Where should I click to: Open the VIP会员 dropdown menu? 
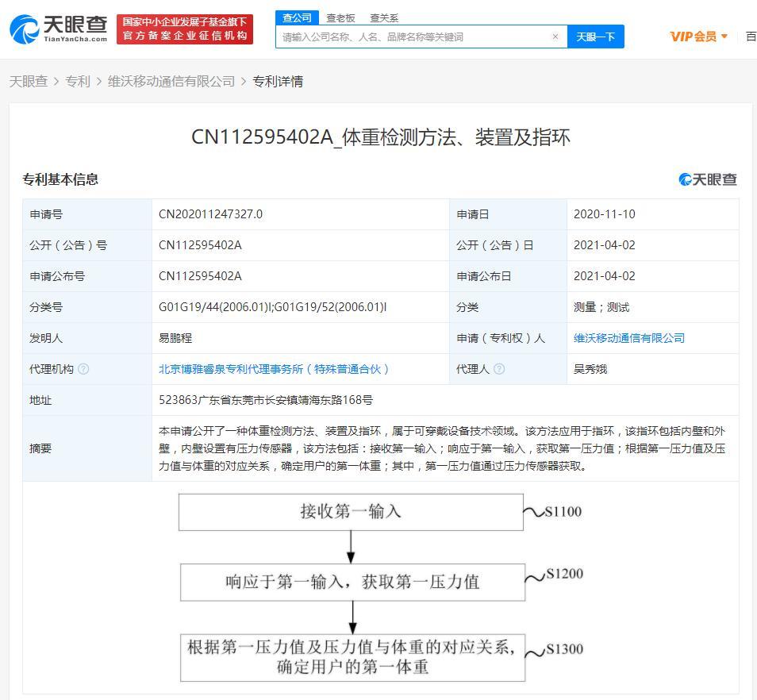point(698,37)
